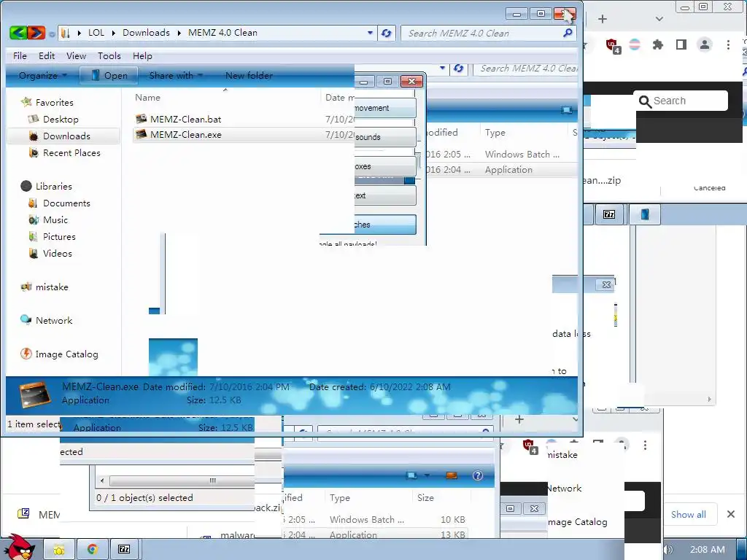Open the address bar history dropdown
The height and width of the screenshot is (560, 747).
pos(370,33)
